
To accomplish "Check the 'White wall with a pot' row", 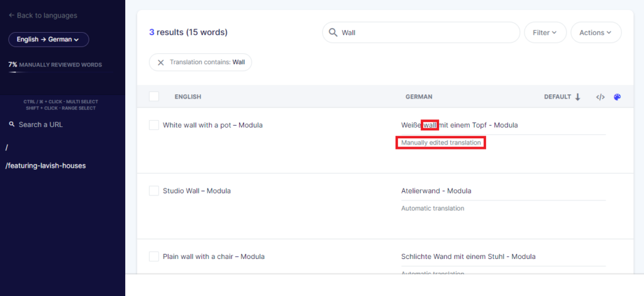I will click(x=154, y=125).
